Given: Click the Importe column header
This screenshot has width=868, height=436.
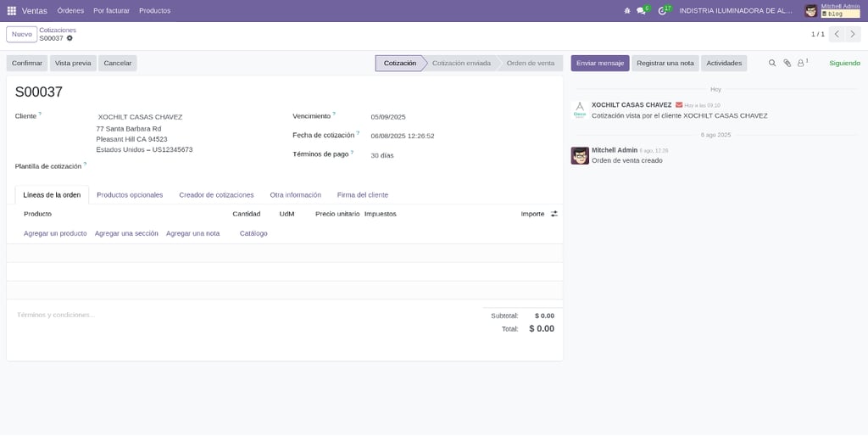Looking at the screenshot, I should (x=532, y=214).
